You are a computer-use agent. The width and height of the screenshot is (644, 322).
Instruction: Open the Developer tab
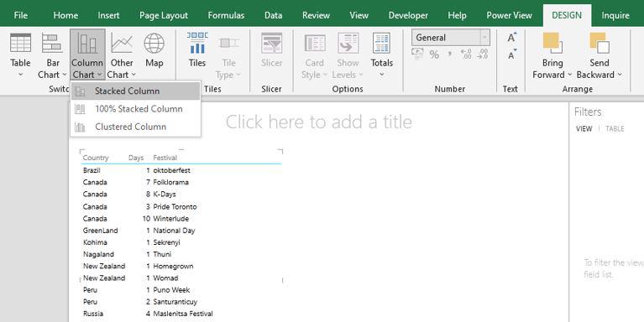coord(408,16)
